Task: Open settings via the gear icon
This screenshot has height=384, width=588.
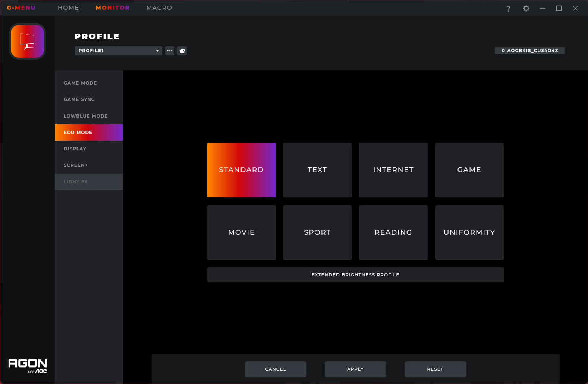Action: tap(526, 8)
